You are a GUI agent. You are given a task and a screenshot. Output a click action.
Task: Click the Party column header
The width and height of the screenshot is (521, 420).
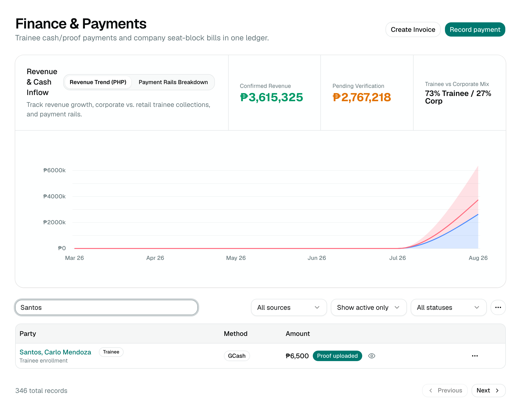pos(28,333)
